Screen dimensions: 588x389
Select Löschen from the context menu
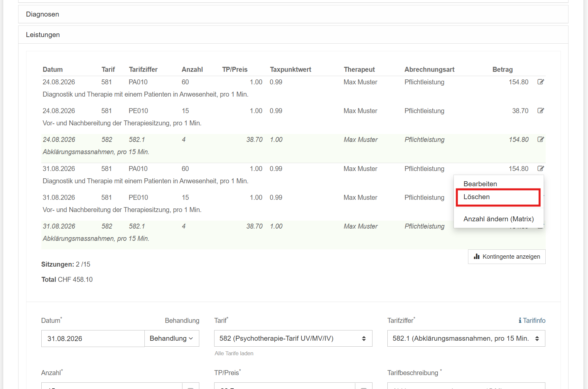(498, 197)
